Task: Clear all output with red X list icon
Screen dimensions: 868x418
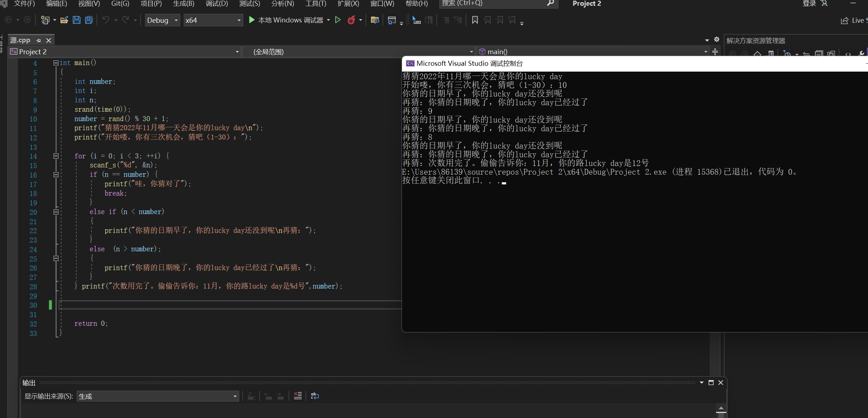Action: (298, 396)
